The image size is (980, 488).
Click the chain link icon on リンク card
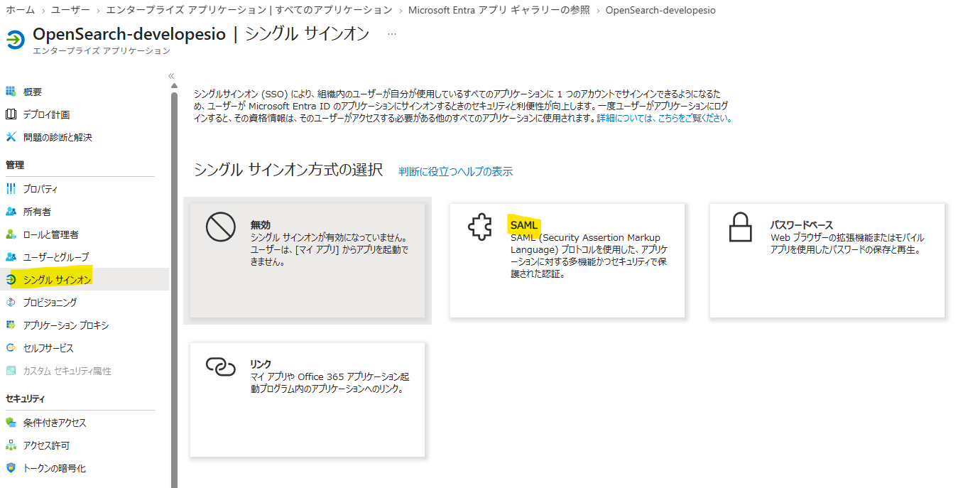pos(220,366)
